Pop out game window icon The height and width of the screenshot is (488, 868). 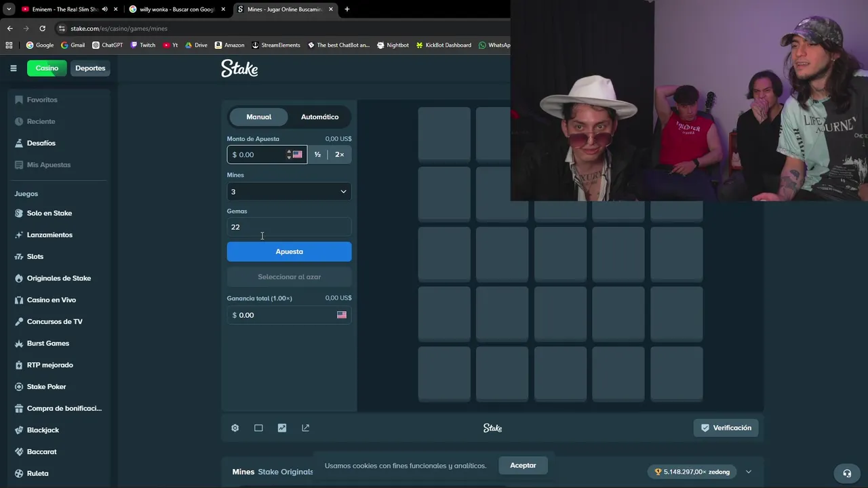click(306, 428)
